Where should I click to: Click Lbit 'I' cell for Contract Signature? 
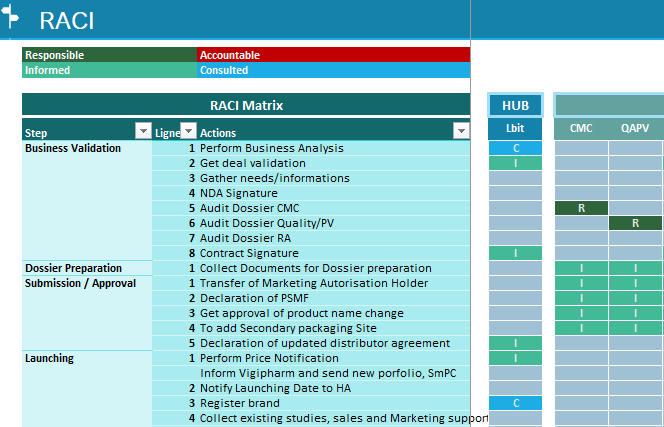[515, 253]
